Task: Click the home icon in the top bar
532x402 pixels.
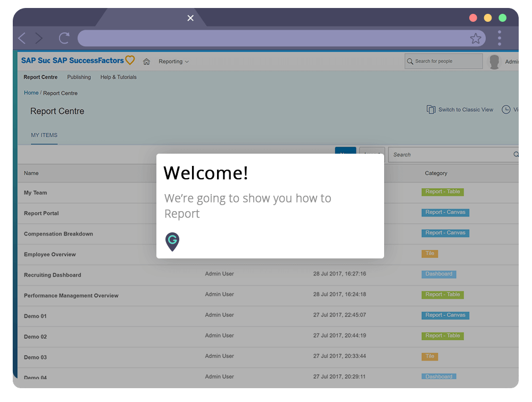Action: click(x=146, y=61)
